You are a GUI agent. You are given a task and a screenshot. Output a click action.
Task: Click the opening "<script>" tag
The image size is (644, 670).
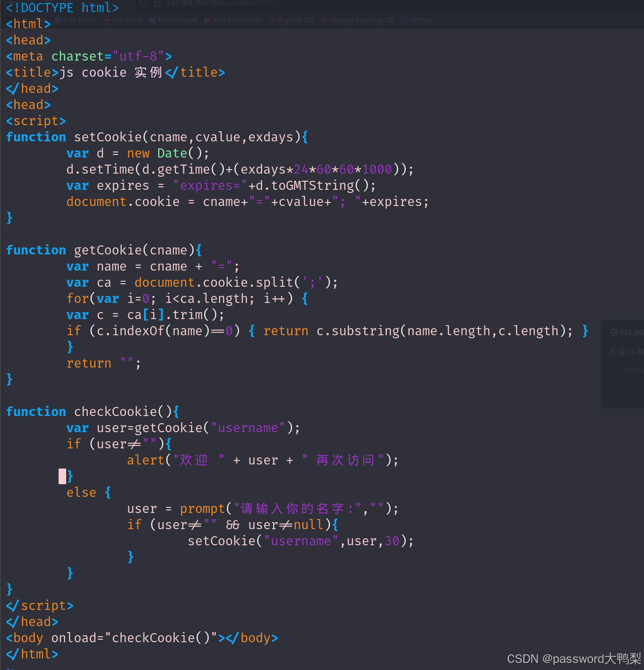(x=36, y=121)
